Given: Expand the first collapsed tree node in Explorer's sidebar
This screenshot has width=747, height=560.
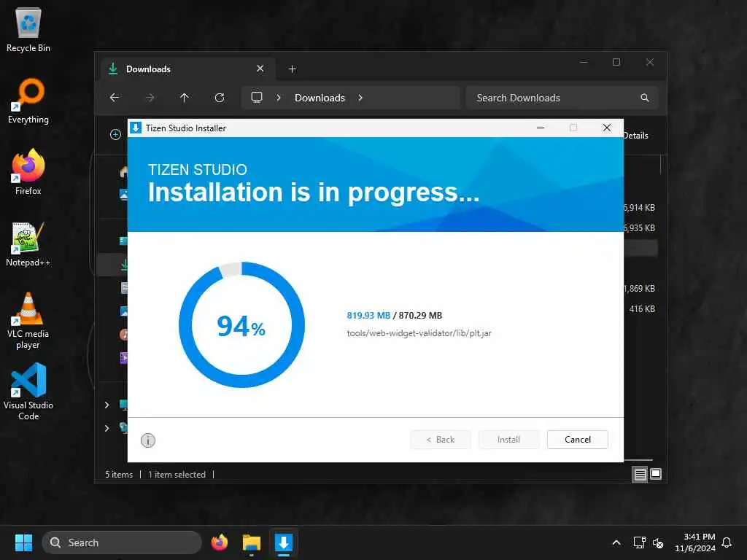Looking at the screenshot, I should (107, 405).
